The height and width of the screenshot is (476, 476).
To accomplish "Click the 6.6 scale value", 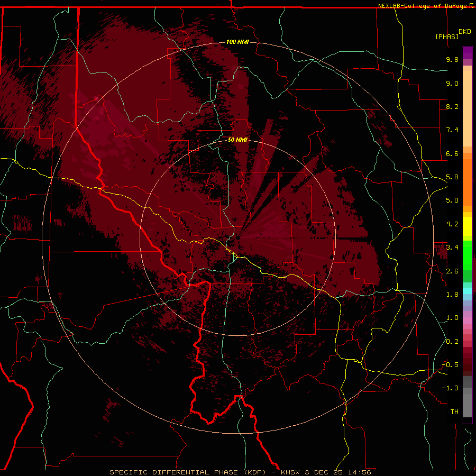I will coord(452,153).
